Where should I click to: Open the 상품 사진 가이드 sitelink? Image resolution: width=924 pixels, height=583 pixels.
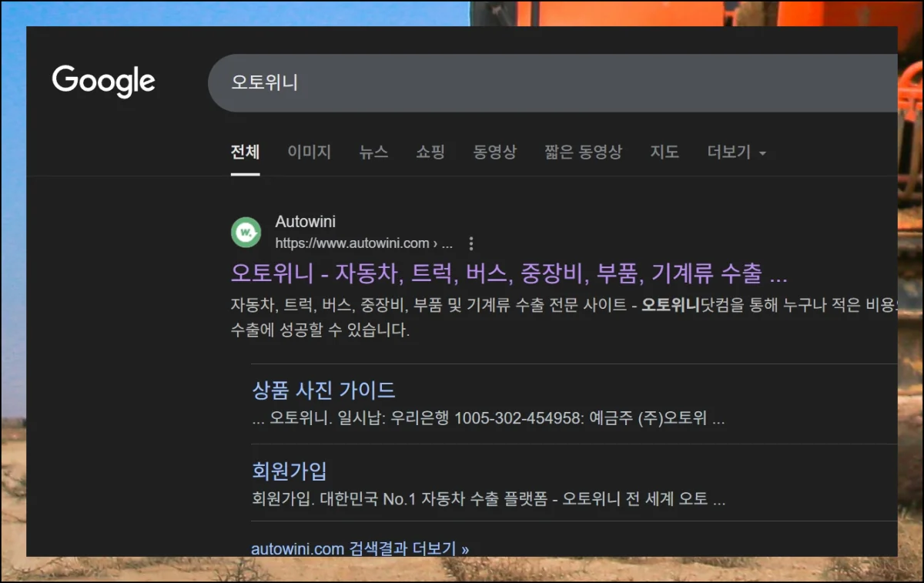(323, 390)
